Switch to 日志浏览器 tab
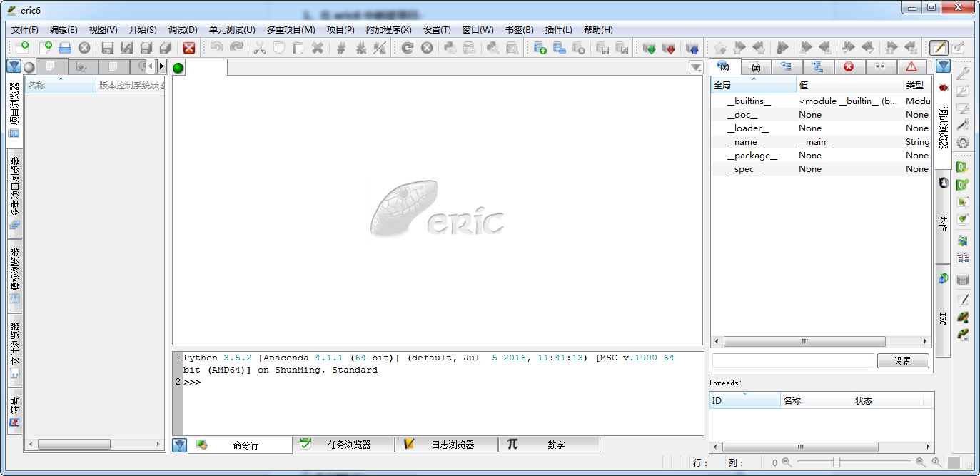Screen dimensions: 980x476 [446, 445]
